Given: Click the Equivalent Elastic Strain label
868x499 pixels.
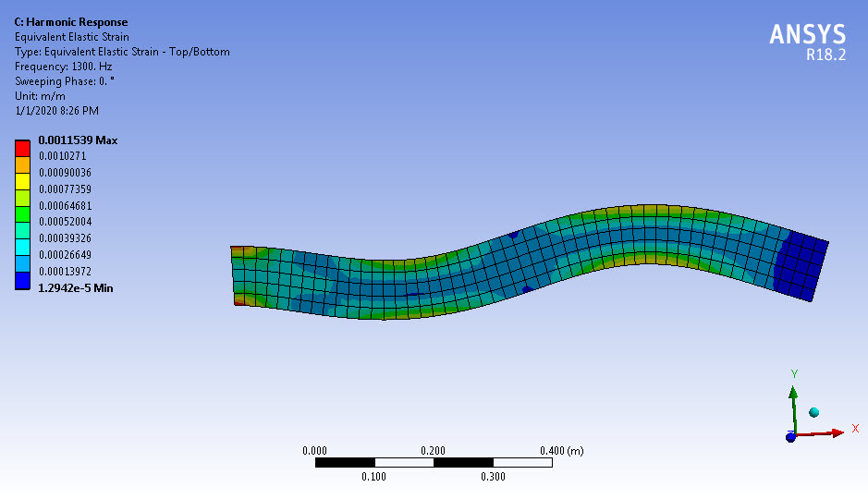Looking at the screenshot, I should (72, 37).
